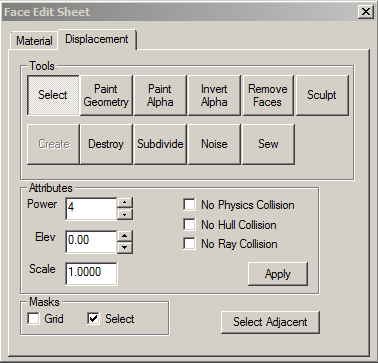The height and width of the screenshot is (363, 378).
Task: Pick the Paint Alpha tool
Action: [160, 95]
